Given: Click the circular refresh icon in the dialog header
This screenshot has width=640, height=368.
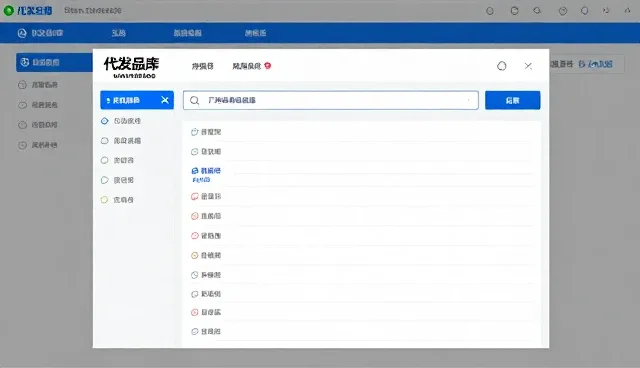Looking at the screenshot, I should (x=502, y=66).
